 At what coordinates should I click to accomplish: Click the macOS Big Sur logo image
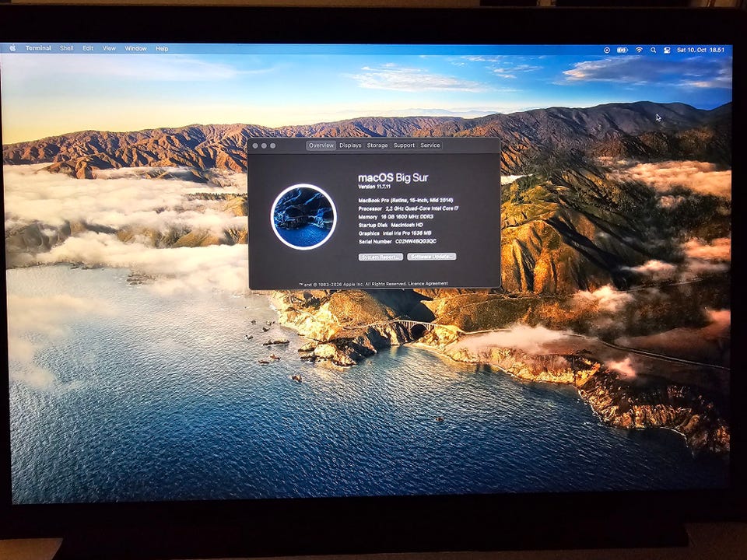pos(304,217)
